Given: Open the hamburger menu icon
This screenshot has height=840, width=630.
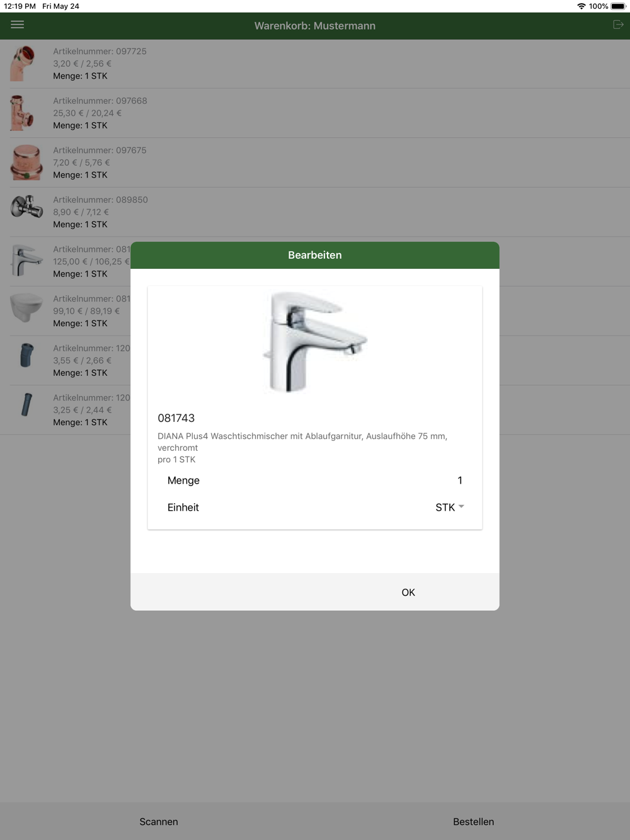Looking at the screenshot, I should (18, 25).
